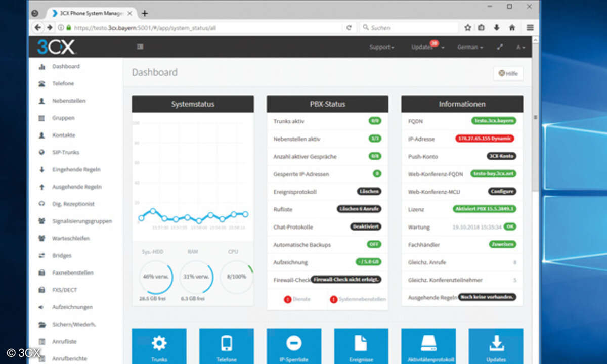Open the browser downloads arrow icon
Screen dimensions: 607x364
[x=497, y=28]
